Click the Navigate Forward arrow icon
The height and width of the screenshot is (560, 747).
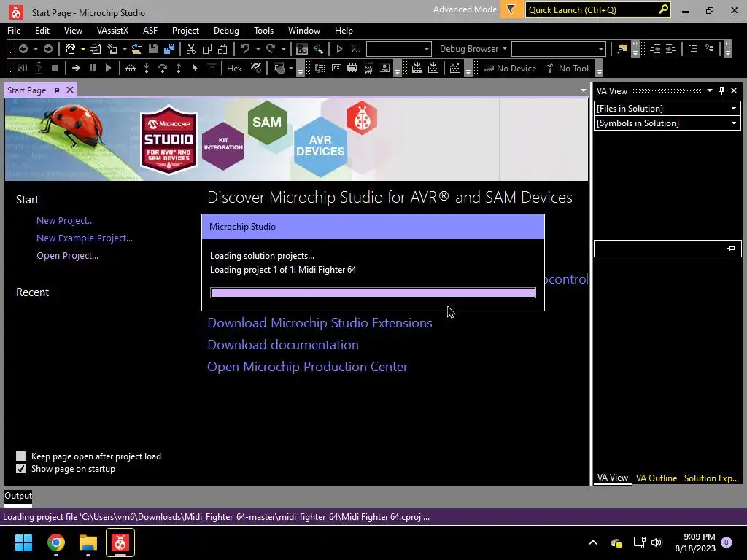pos(47,49)
